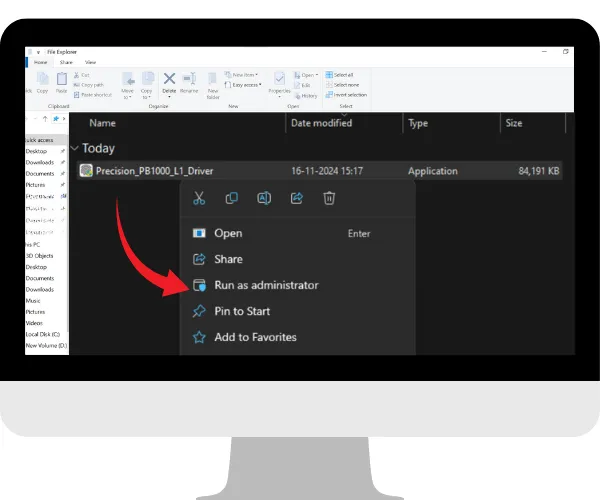Restore the File Explorer window size
600x500 pixels.
pos(566,51)
